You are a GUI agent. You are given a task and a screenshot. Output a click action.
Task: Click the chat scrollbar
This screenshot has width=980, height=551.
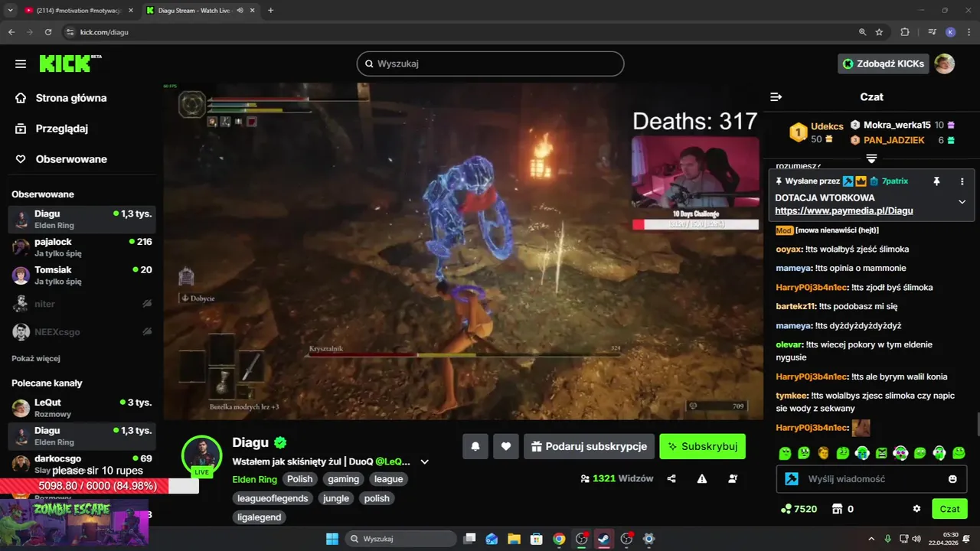pos(977,423)
